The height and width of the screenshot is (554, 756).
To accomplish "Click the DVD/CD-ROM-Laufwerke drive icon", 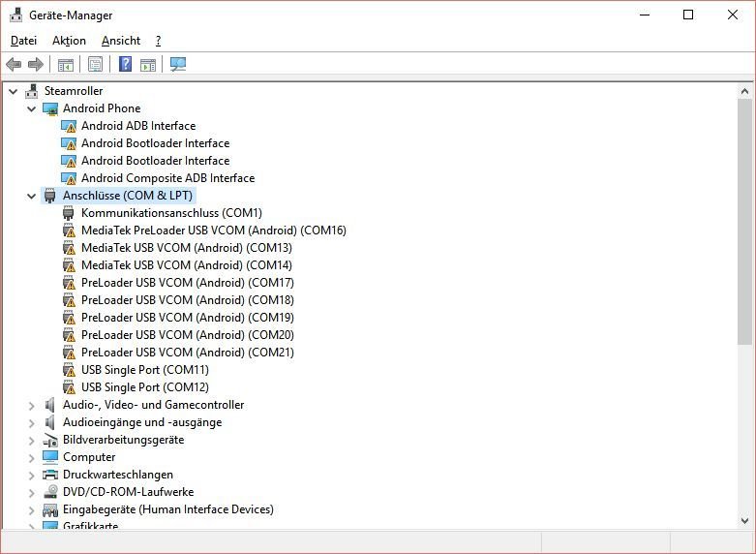I will tap(50, 492).
